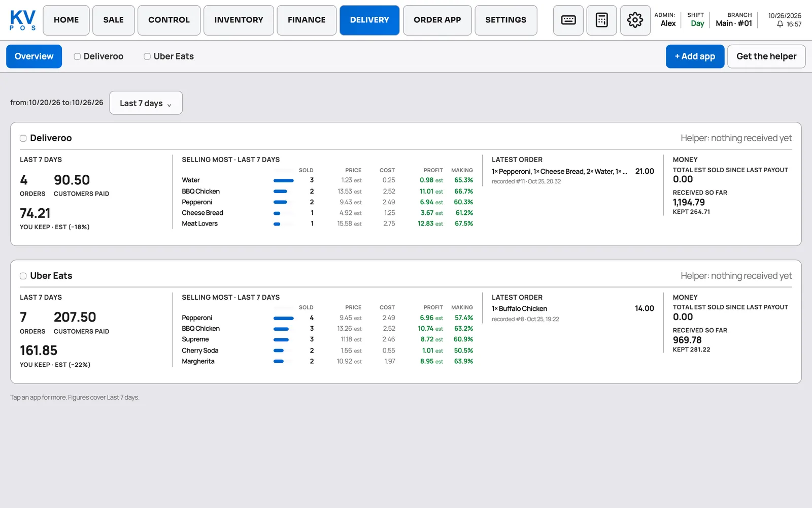Open the ORDER APP tab
This screenshot has height=508, width=812.
[x=437, y=20]
